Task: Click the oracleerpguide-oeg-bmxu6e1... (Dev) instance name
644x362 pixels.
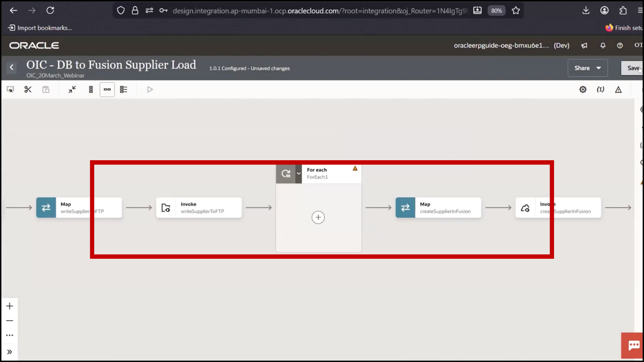Action: tap(512, 45)
